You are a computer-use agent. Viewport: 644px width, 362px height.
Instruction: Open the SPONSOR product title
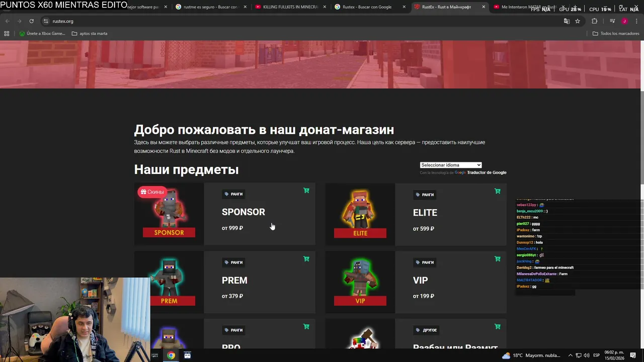click(244, 212)
